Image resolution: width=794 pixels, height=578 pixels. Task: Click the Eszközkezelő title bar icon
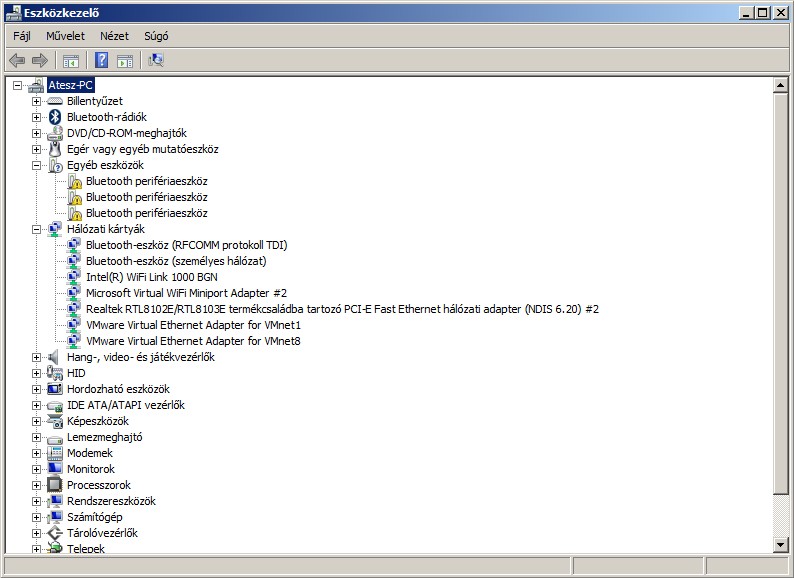(13, 13)
